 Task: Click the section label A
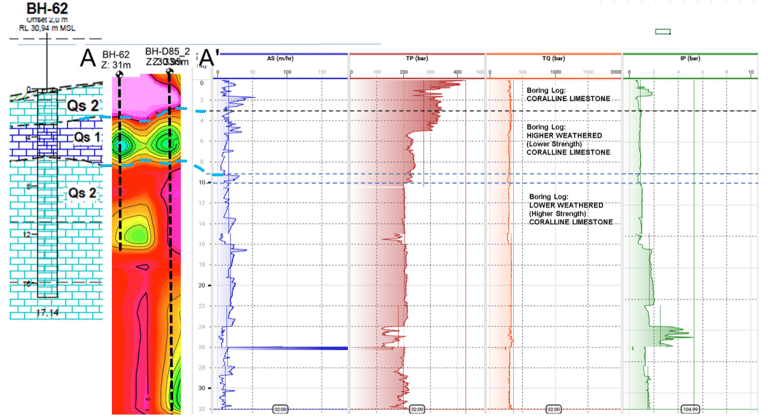[x=88, y=58]
